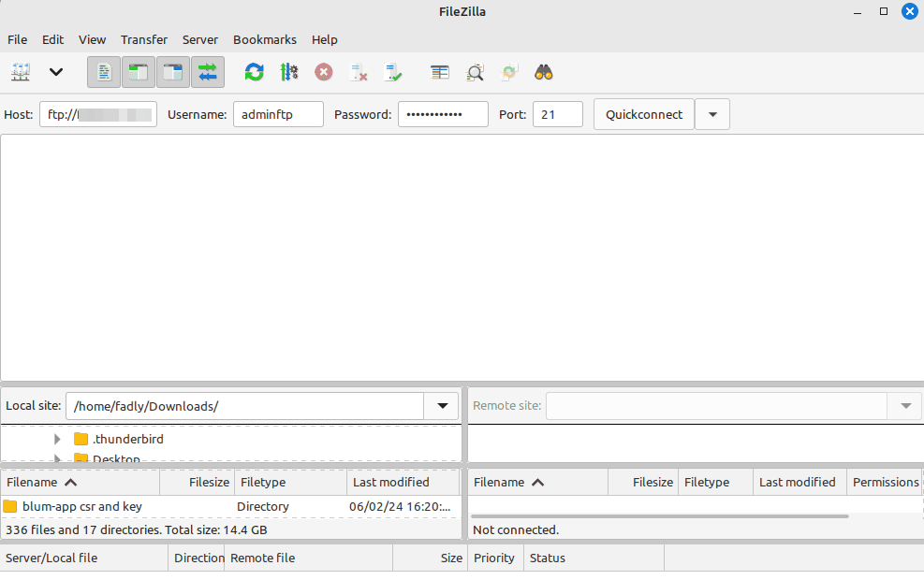Select the 'blum-app csr and key' directory
Screen dimensions: 924x580
pyautogui.click(x=84, y=506)
